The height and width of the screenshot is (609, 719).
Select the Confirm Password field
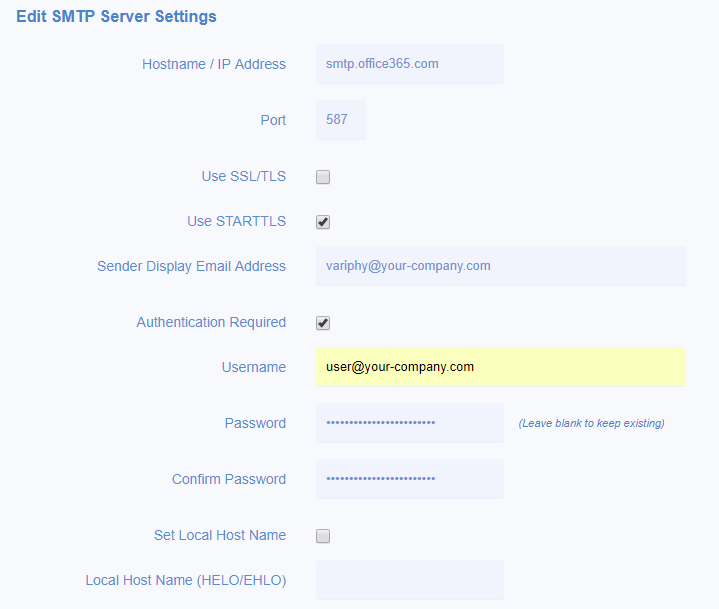tap(409, 479)
